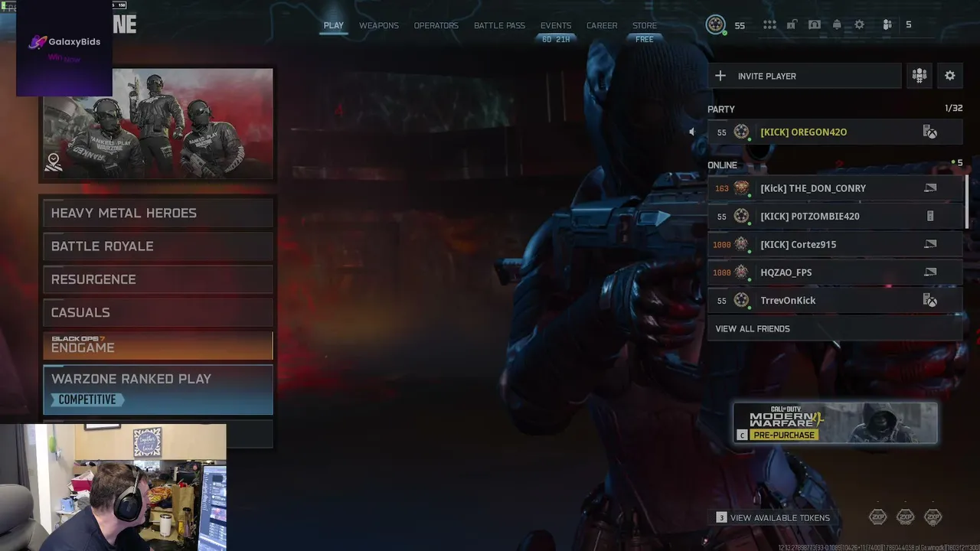
Task: Select friend TrrevOnKick
Action: coord(835,301)
